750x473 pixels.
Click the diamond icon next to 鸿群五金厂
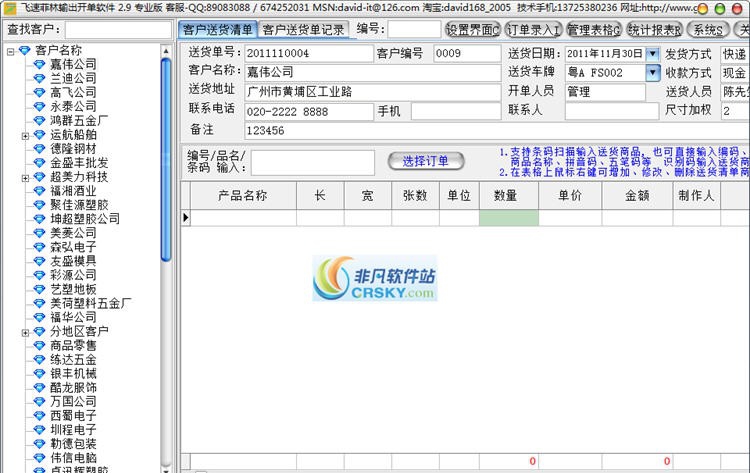[x=39, y=120]
